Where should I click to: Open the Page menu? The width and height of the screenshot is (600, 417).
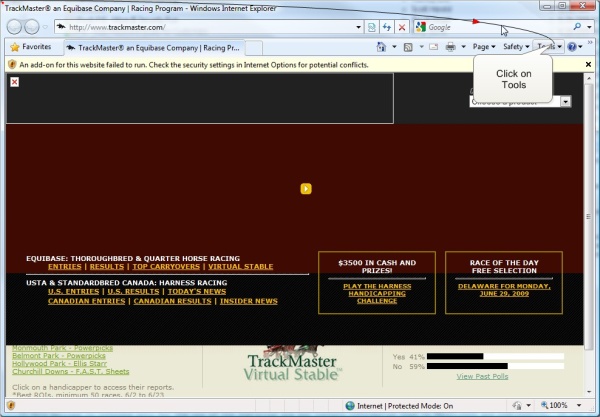click(484, 47)
